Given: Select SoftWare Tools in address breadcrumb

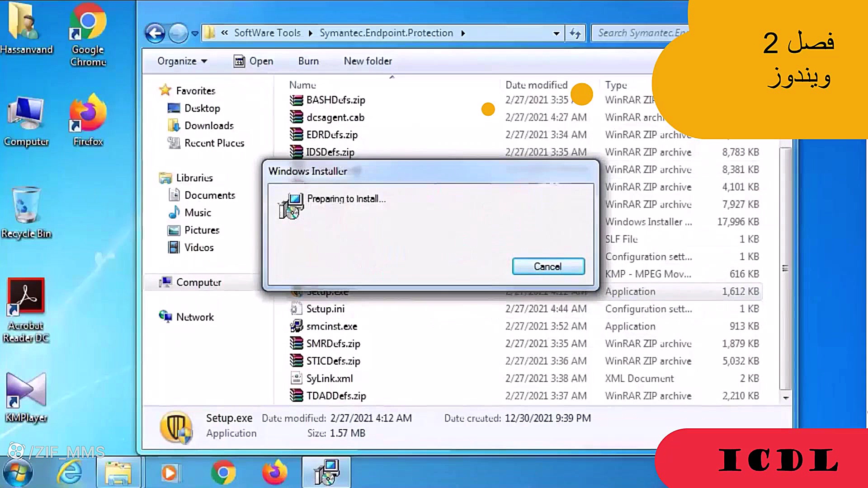Looking at the screenshot, I should [267, 33].
